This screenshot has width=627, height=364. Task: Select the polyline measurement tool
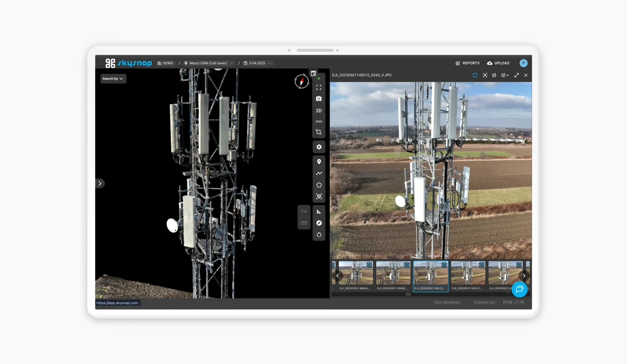click(x=319, y=173)
